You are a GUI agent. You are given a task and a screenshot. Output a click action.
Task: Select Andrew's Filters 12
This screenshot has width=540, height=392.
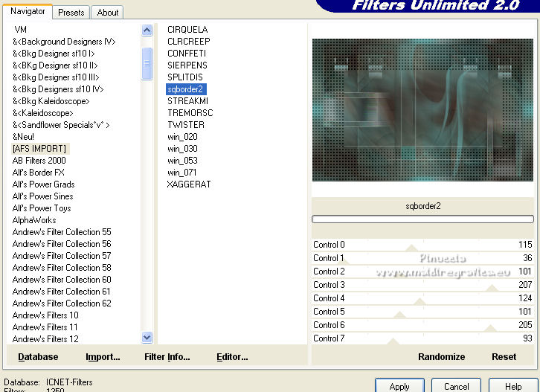[x=45, y=339]
